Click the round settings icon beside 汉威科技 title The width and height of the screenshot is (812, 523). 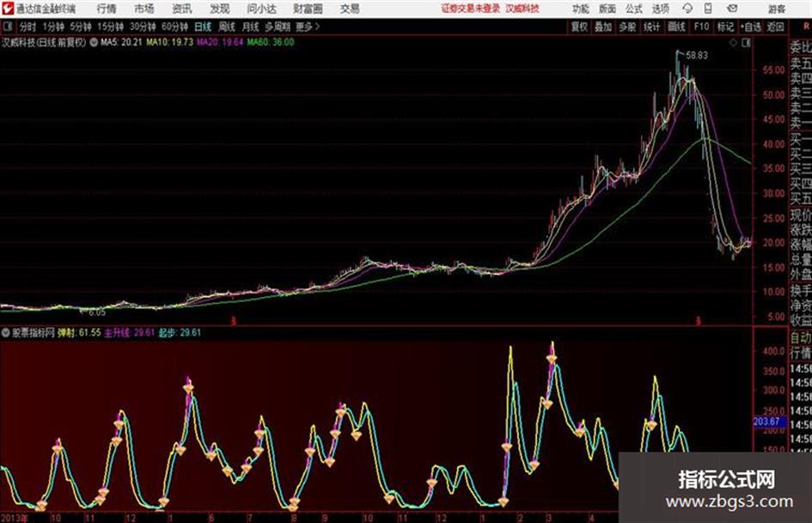[94, 42]
